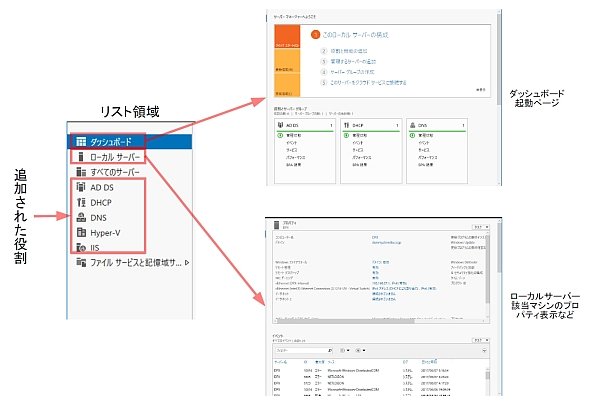This screenshot has height=403, width=590.
Task: Click the 'Add other servers to manage' link
Action: (x=353, y=61)
